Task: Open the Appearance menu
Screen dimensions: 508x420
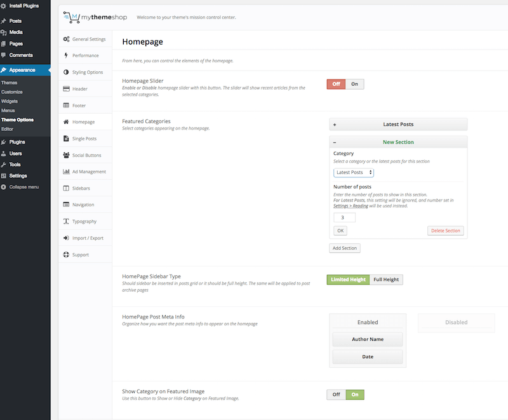Action: click(25, 70)
